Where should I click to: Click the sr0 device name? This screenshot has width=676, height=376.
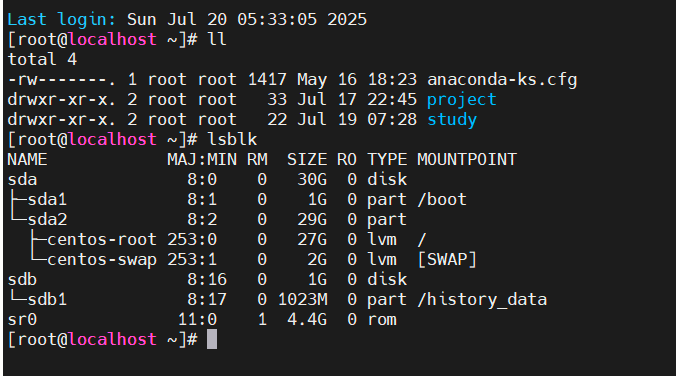point(22,320)
